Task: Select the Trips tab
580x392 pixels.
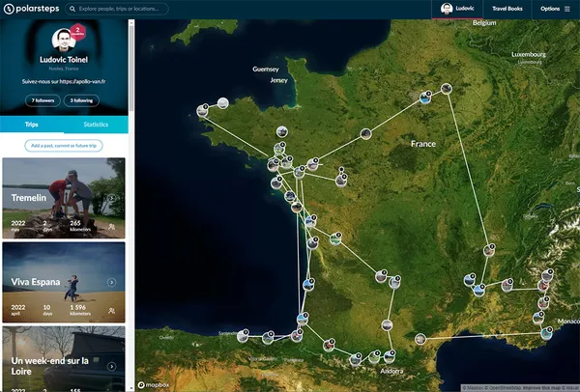Action: (32, 125)
